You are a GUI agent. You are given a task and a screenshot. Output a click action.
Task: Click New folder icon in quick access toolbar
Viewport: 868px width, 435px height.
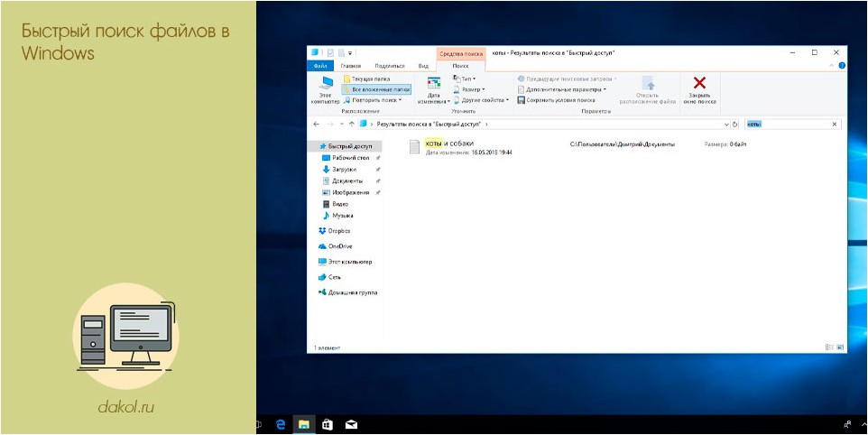[x=341, y=53]
